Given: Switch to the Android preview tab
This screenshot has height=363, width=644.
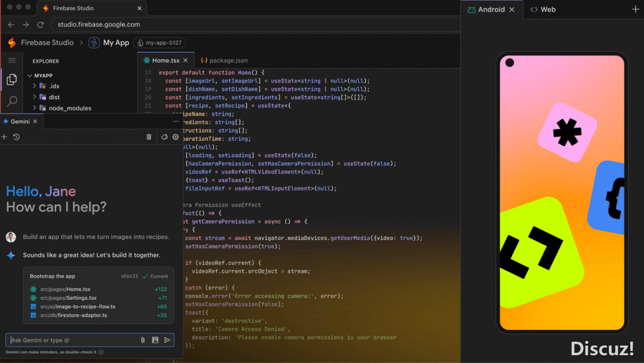Looking at the screenshot, I should pyautogui.click(x=491, y=10).
